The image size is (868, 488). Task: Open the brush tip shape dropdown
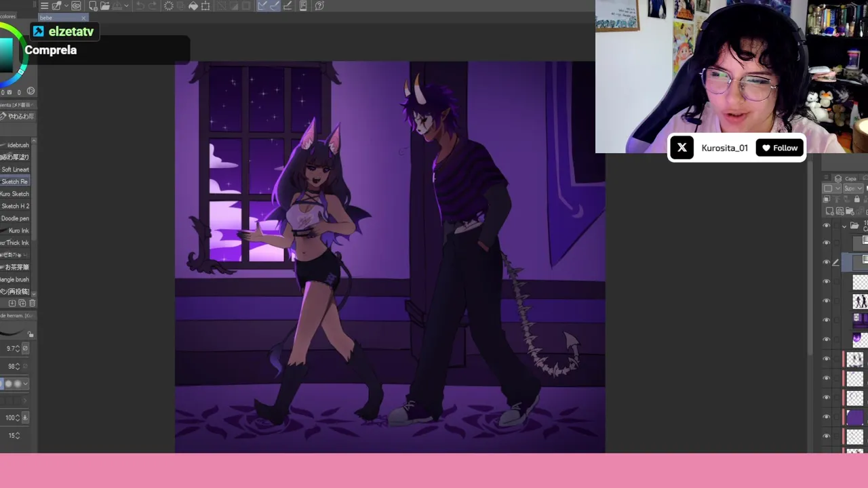pos(25,384)
